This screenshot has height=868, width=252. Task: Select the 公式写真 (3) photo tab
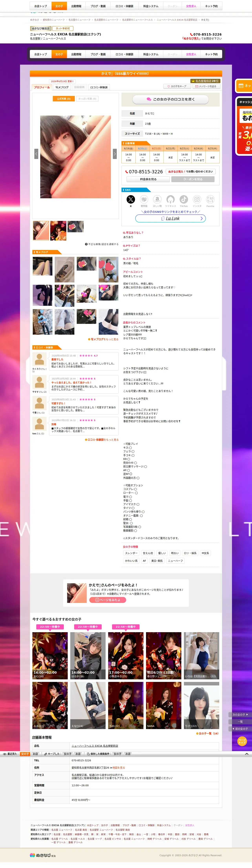[64, 99]
